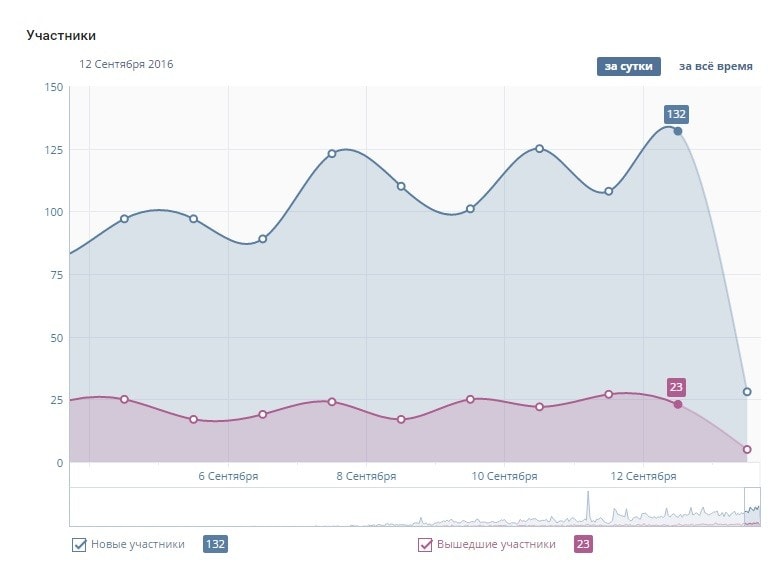Click the pink 23 tooltip label on the chart
This screenshot has width=774, height=569.
point(677,387)
